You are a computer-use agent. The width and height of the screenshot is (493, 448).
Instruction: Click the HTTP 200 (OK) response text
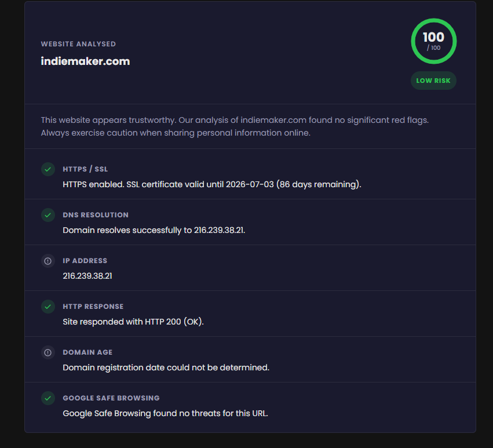[133, 322]
